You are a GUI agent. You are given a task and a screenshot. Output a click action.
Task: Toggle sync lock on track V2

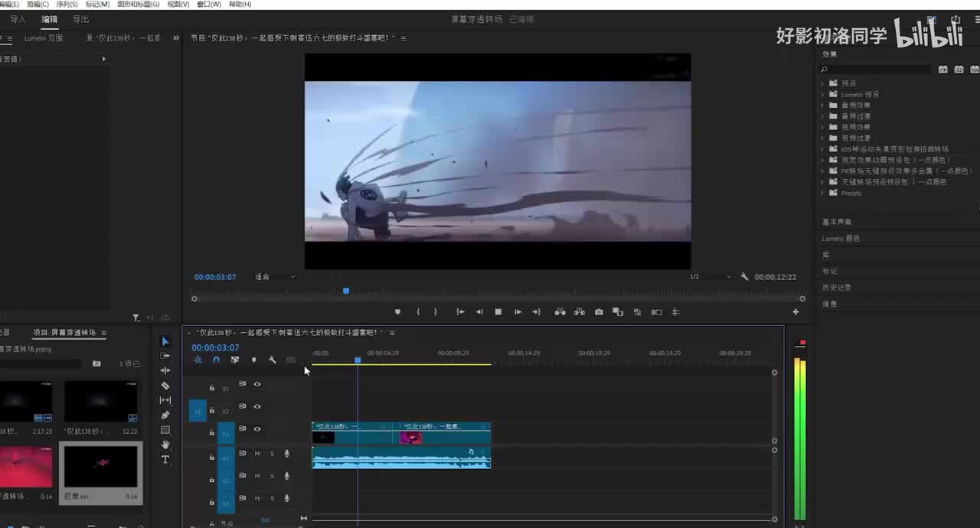click(243, 406)
